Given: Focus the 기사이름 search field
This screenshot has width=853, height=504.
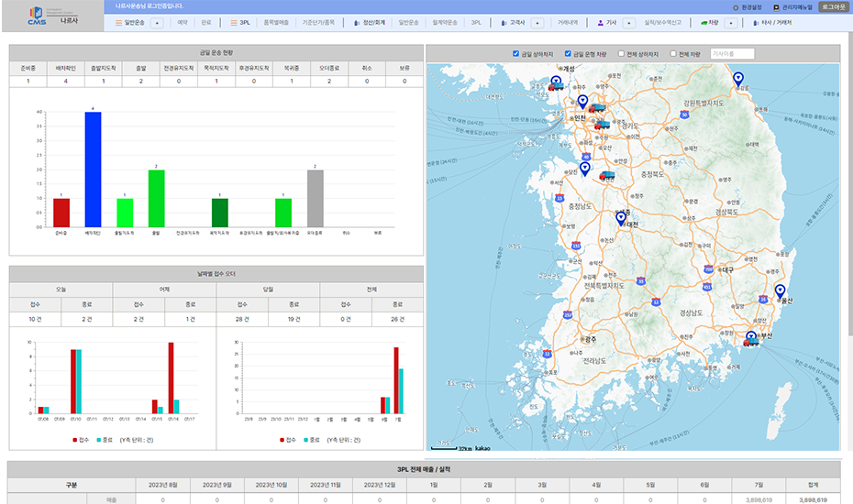Looking at the screenshot, I should pos(732,54).
